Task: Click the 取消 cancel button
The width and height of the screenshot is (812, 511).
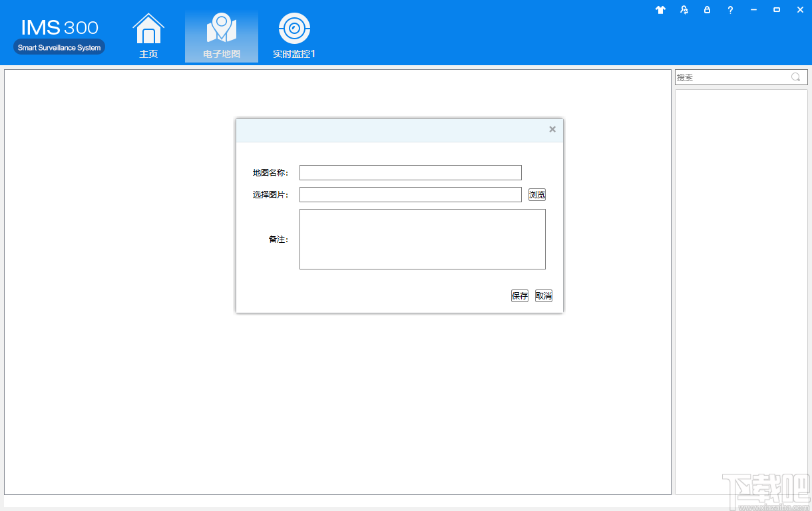Action: (x=542, y=295)
